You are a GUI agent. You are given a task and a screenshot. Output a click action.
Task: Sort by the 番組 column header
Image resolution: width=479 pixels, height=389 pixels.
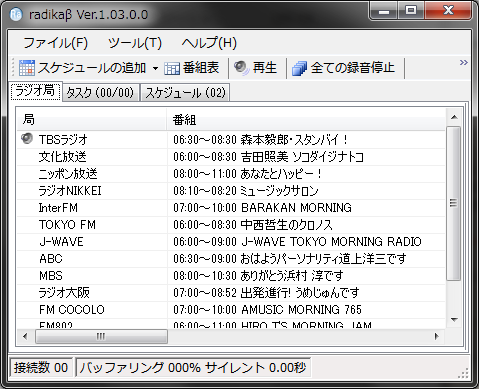pyautogui.click(x=306, y=119)
